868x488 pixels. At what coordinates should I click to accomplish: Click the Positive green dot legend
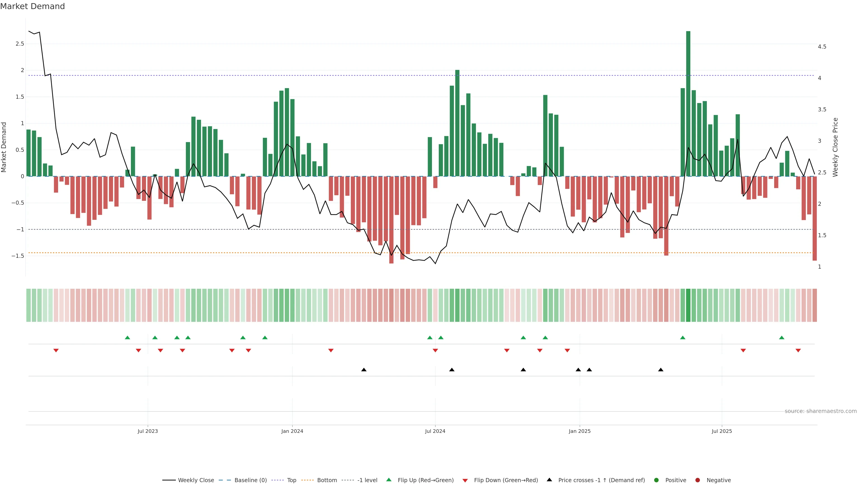(656, 480)
